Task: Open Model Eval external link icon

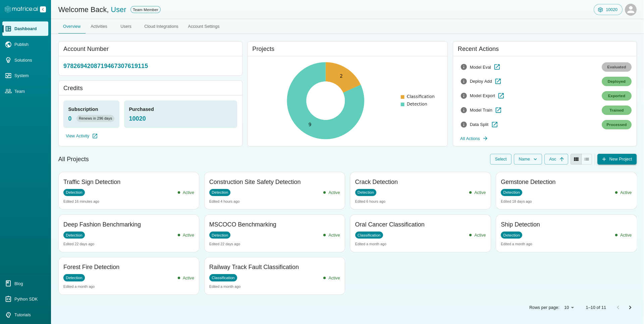Action: pos(497,67)
